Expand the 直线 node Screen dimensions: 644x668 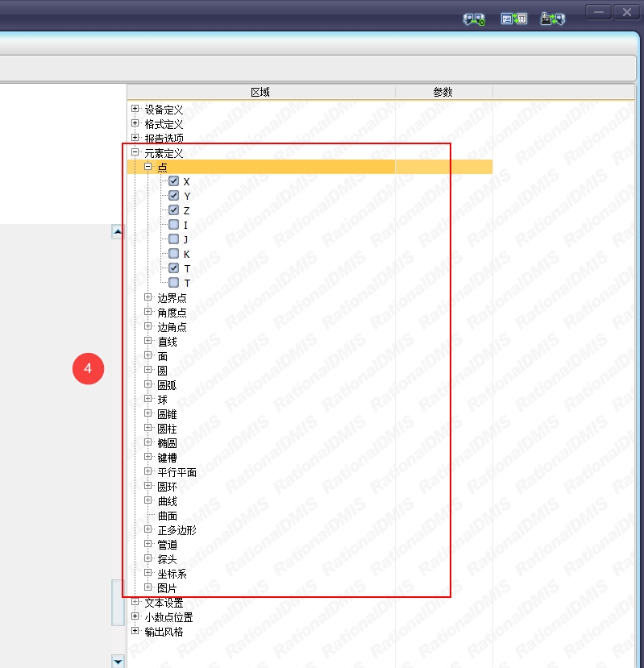coord(147,340)
